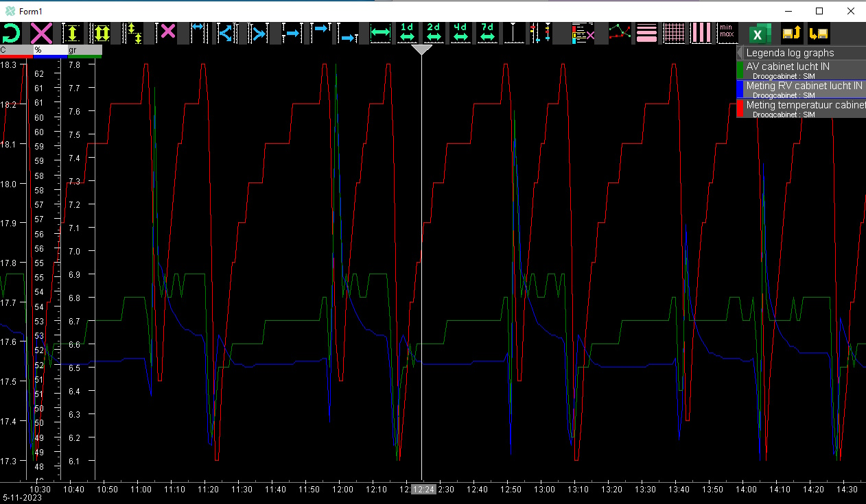
Task: Set time range to 7d
Action: (x=487, y=33)
